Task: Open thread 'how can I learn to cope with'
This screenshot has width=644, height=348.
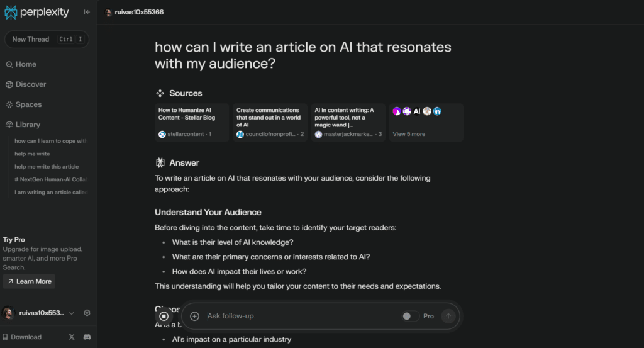Action: tap(51, 141)
